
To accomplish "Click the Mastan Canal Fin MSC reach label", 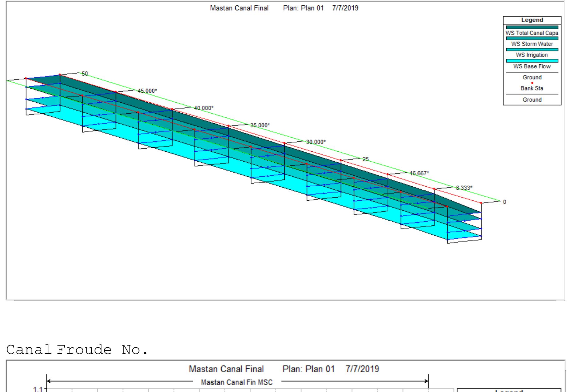I will pyautogui.click(x=237, y=382).
